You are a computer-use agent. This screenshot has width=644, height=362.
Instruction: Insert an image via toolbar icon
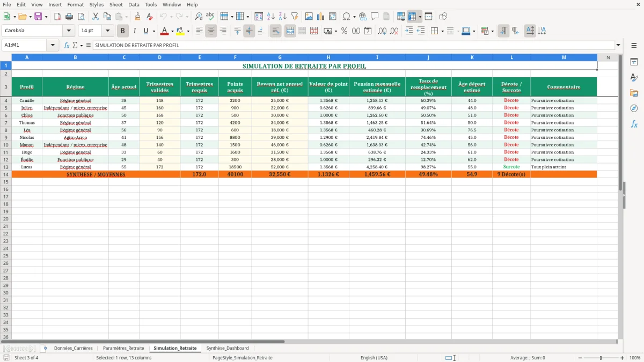click(309, 17)
